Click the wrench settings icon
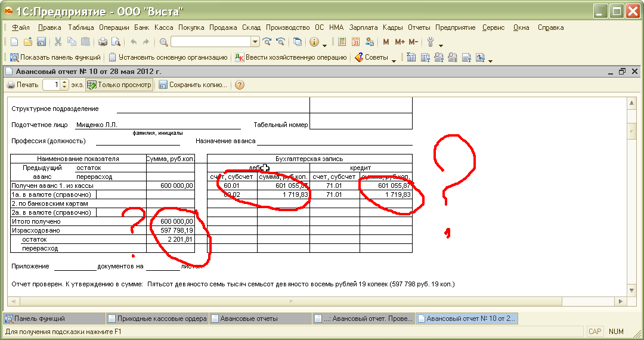The image size is (644, 340). tap(430, 42)
